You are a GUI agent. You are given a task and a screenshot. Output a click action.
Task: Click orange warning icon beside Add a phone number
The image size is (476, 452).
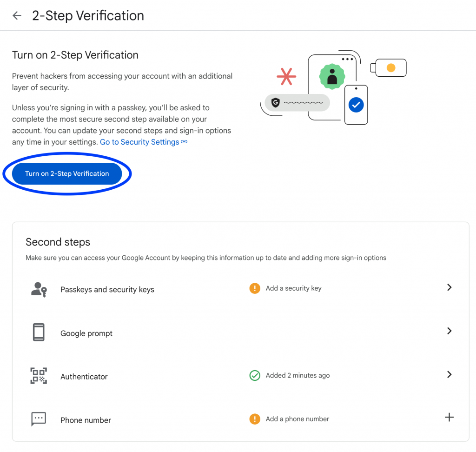255,419
